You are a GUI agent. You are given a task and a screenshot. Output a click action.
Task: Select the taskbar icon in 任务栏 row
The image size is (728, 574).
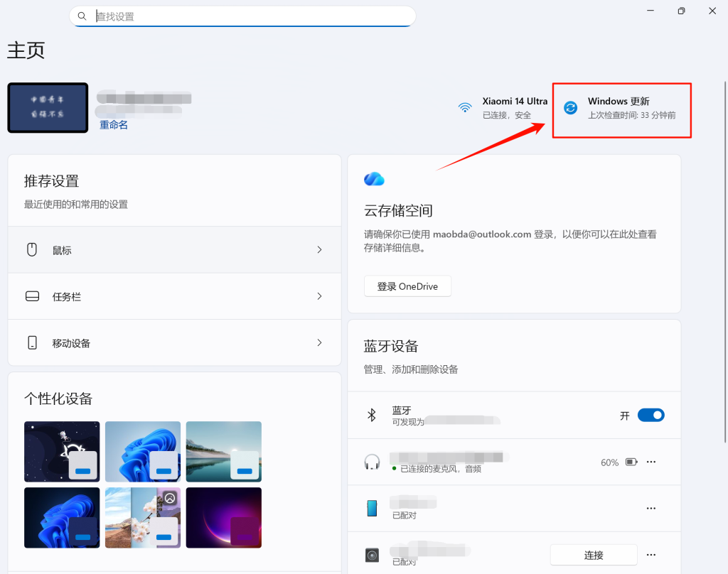(x=31, y=296)
